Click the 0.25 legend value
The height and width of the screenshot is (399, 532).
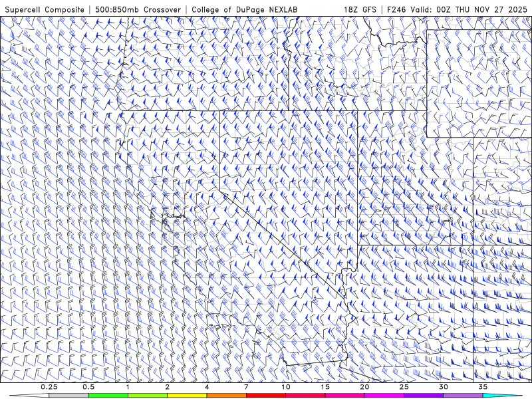point(49,387)
